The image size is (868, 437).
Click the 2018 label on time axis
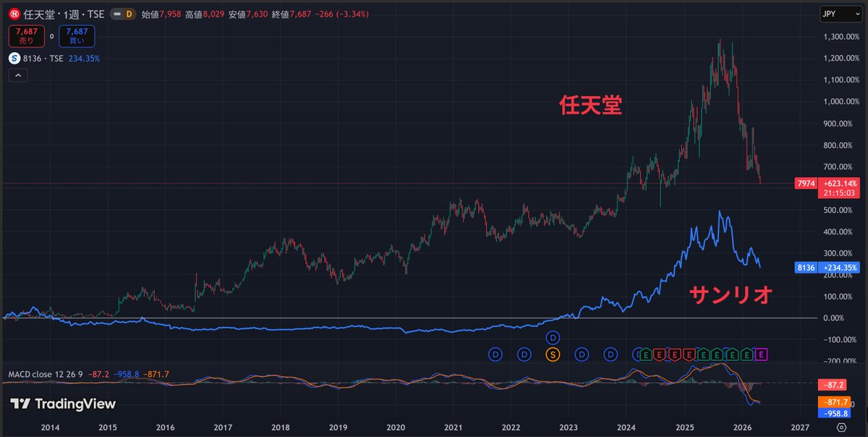pos(280,428)
